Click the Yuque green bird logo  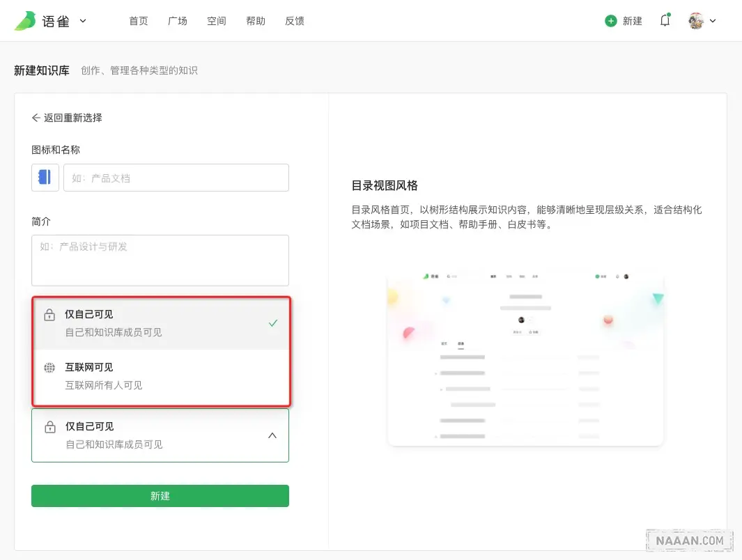25,20
